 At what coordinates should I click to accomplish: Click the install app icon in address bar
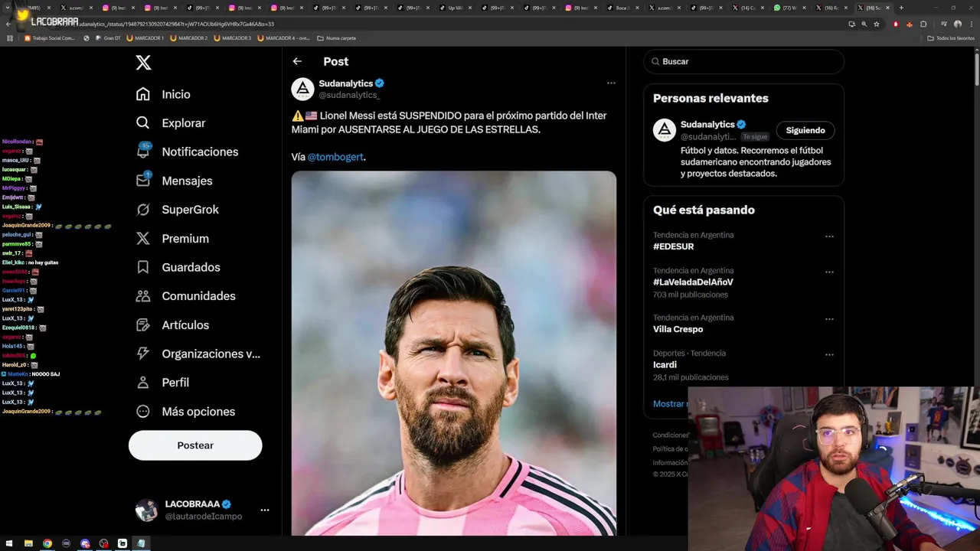point(851,24)
